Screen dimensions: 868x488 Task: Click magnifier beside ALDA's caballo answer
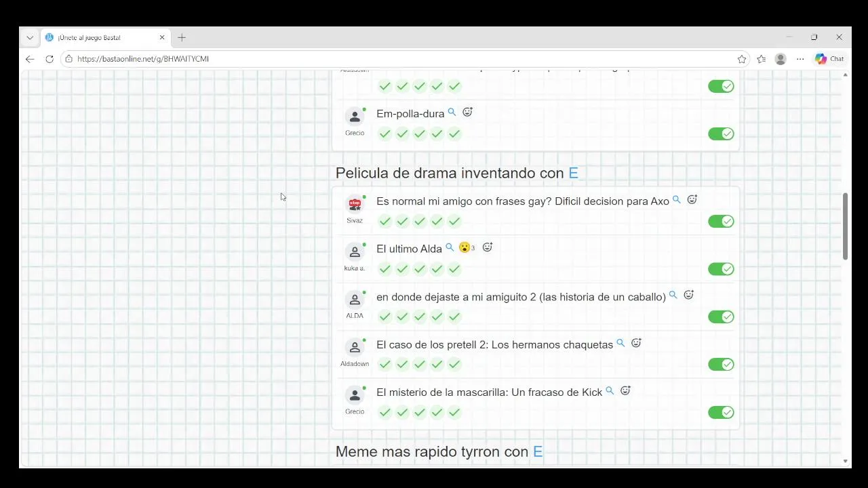tap(673, 296)
